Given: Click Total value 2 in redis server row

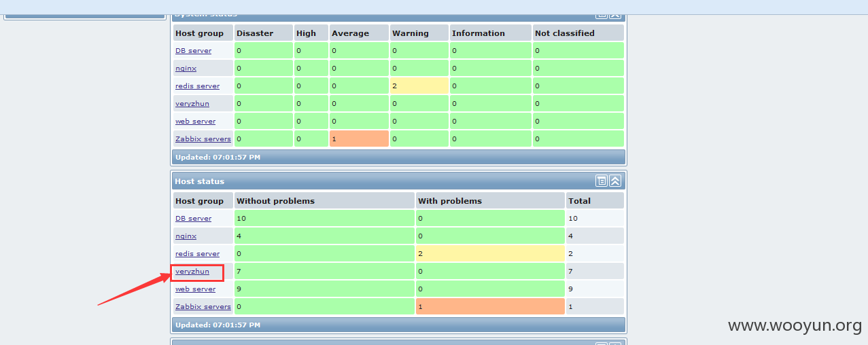Looking at the screenshot, I should [x=595, y=253].
